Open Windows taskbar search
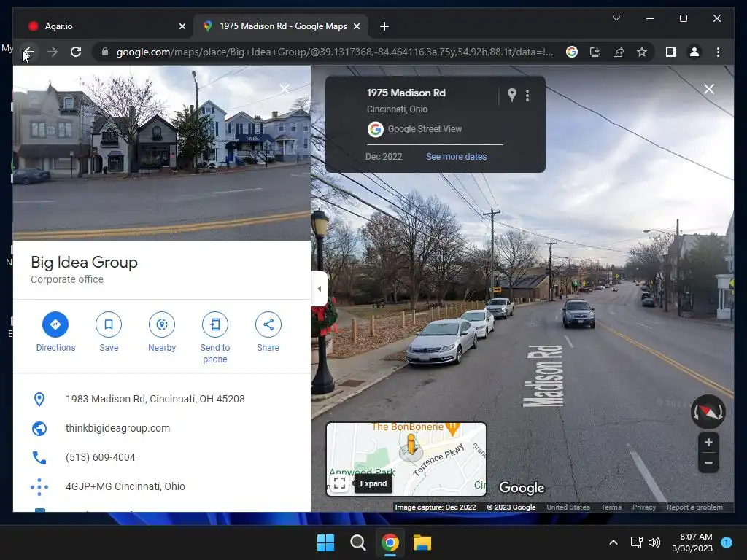747x560 pixels. pos(357,542)
